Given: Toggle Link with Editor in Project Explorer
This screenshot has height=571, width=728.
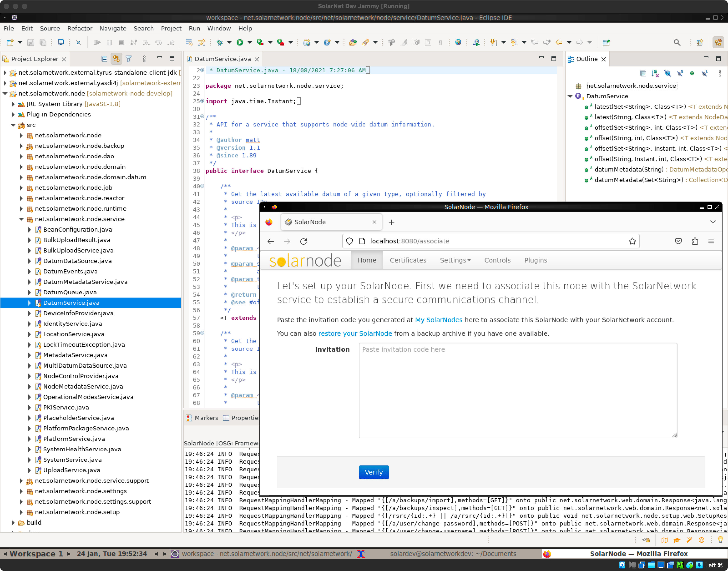Looking at the screenshot, I should (x=116, y=59).
